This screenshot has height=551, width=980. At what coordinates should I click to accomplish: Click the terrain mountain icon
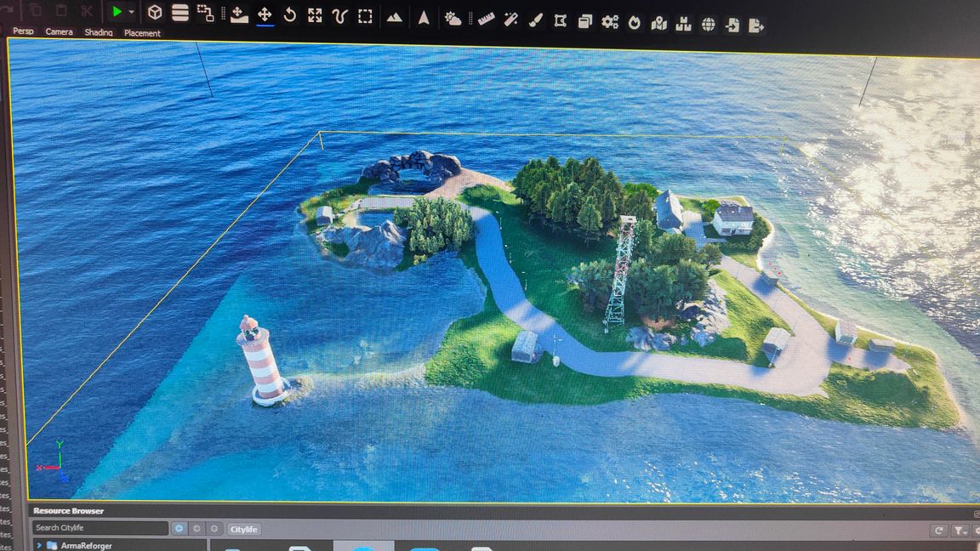click(x=394, y=17)
